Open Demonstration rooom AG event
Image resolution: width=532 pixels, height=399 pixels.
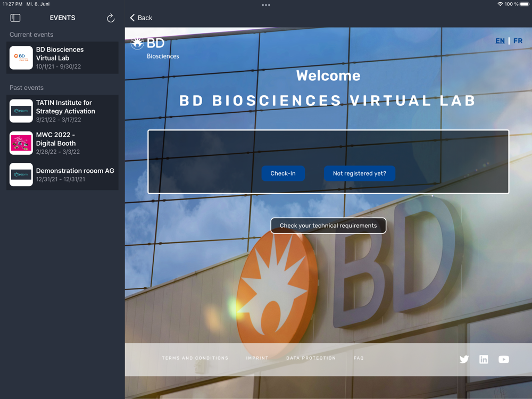[62, 174]
